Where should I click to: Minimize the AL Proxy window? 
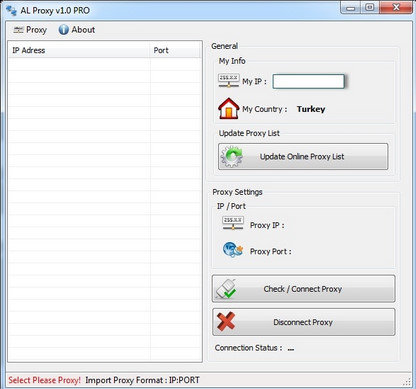click(350, 7)
